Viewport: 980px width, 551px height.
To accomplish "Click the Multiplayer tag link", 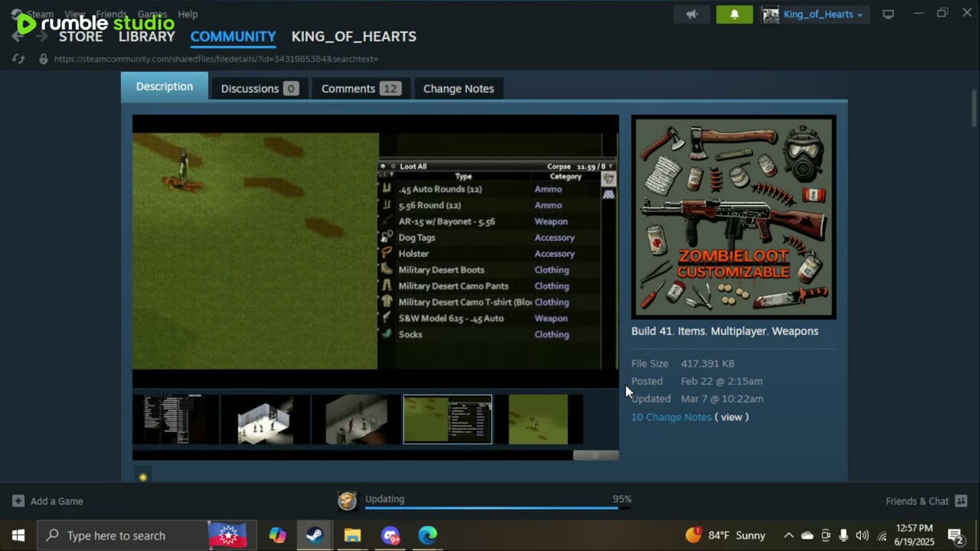I will [x=738, y=331].
